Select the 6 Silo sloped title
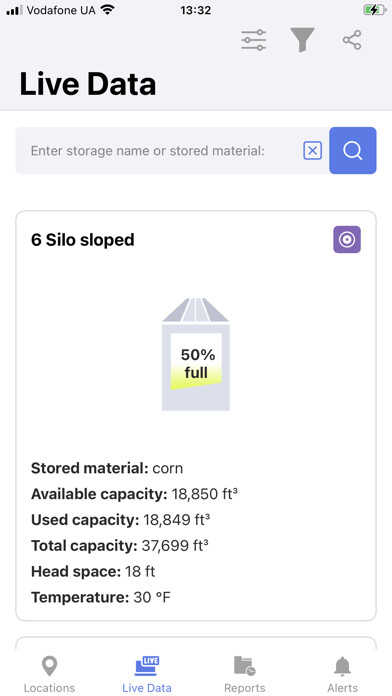Screen dimensions: 392x696 tap(83, 240)
